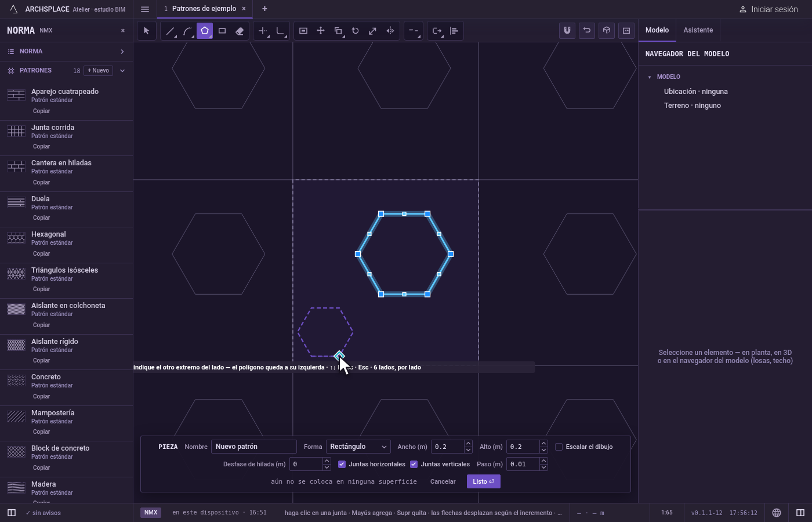
Task: Expand the NORMA section chevron
Action: pos(122,52)
